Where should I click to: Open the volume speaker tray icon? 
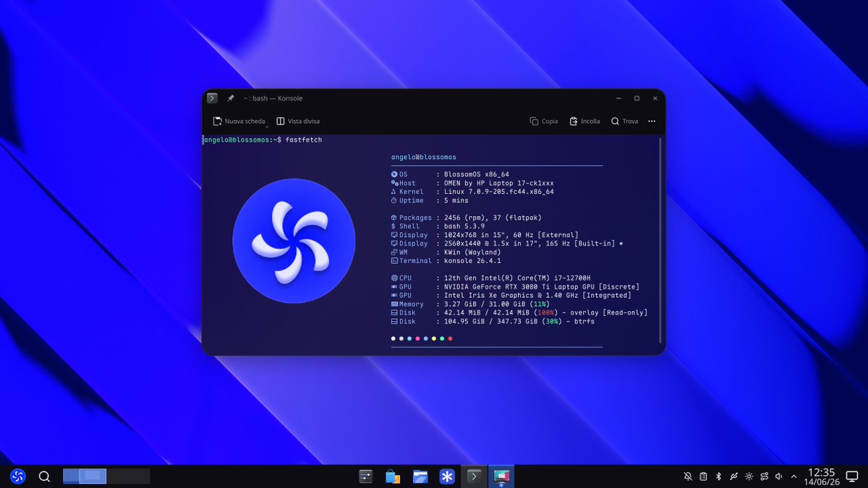tap(779, 476)
